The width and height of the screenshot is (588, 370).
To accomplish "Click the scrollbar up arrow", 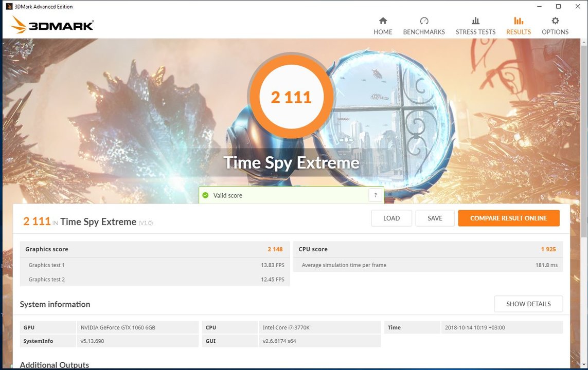I will [584, 42].
